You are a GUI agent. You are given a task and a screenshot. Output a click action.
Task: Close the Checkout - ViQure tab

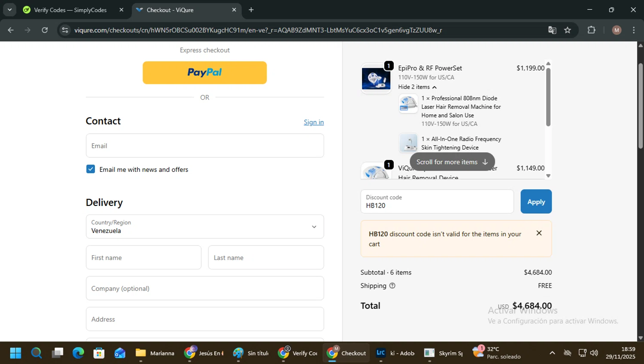(x=234, y=10)
